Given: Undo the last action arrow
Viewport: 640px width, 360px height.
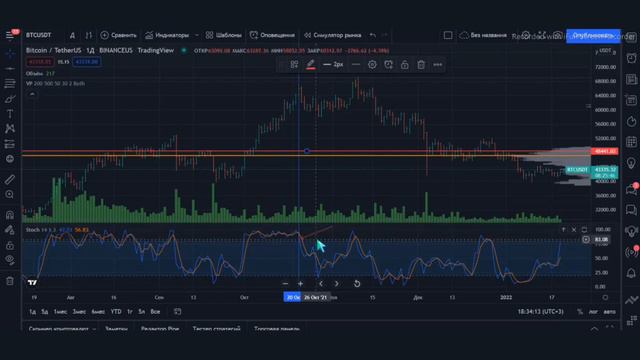Looking at the screenshot, I should pos(373,36).
